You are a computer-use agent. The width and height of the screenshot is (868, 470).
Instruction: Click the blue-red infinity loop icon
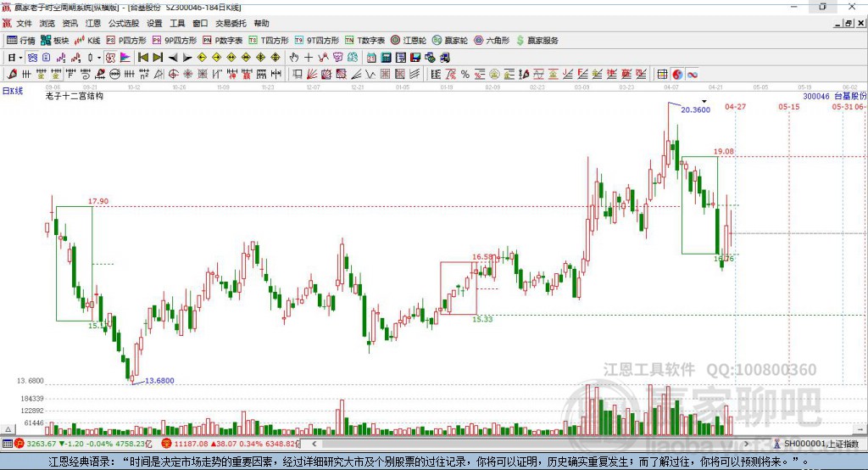[x=693, y=75]
